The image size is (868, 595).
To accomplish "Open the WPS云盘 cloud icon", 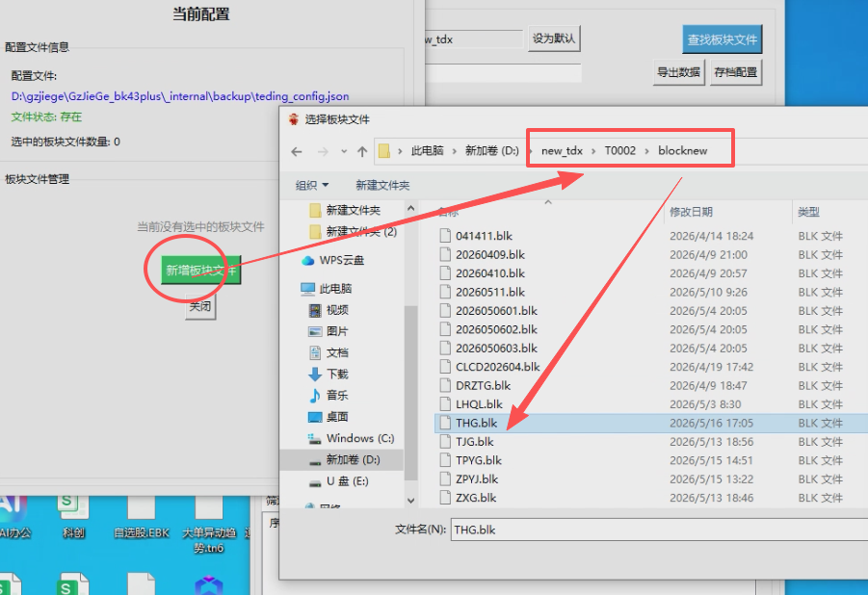I will [307, 260].
